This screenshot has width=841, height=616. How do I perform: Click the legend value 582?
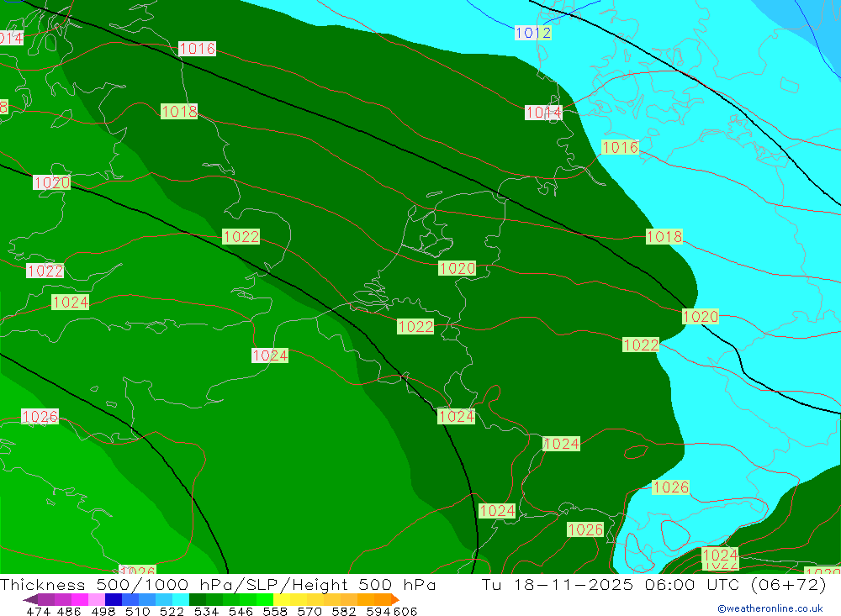tap(344, 612)
